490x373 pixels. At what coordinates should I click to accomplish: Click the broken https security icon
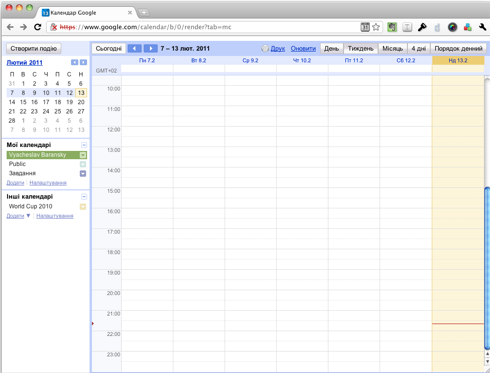click(53, 27)
